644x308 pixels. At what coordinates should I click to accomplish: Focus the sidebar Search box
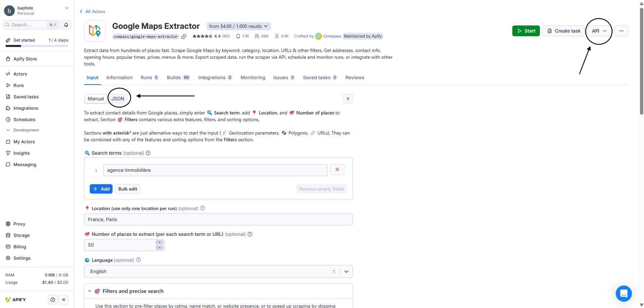pos(31,25)
